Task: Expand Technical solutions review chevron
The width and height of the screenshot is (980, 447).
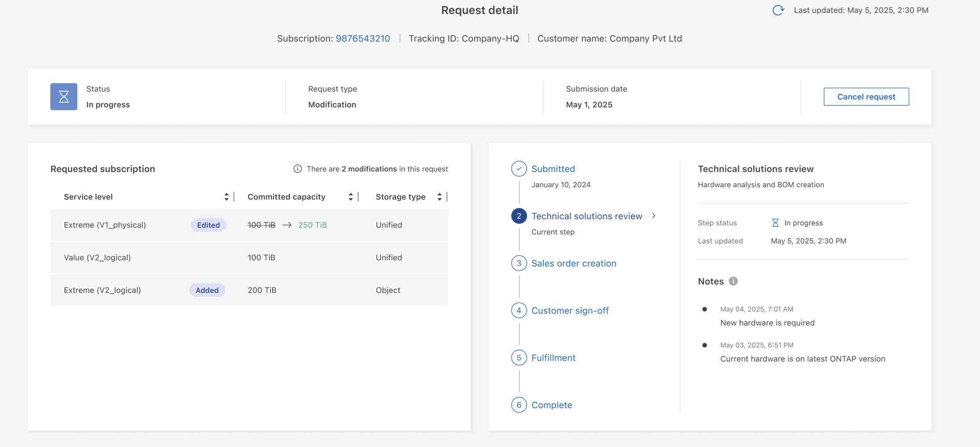Action: pos(654,216)
